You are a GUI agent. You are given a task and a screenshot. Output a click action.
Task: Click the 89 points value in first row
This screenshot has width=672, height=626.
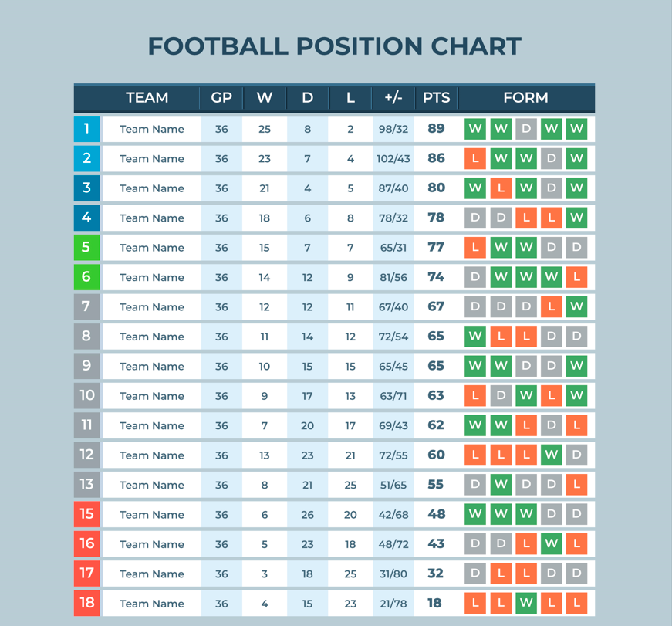pyautogui.click(x=436, y=128)
